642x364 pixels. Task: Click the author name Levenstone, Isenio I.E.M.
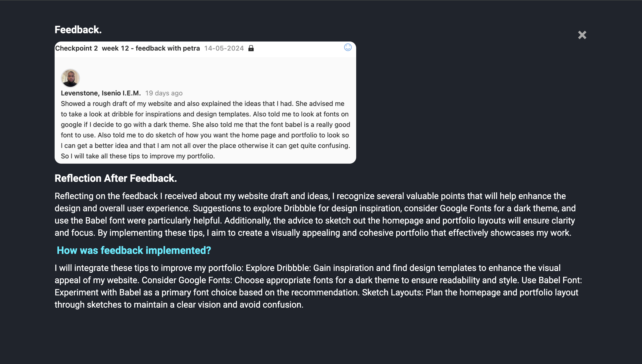101,93
